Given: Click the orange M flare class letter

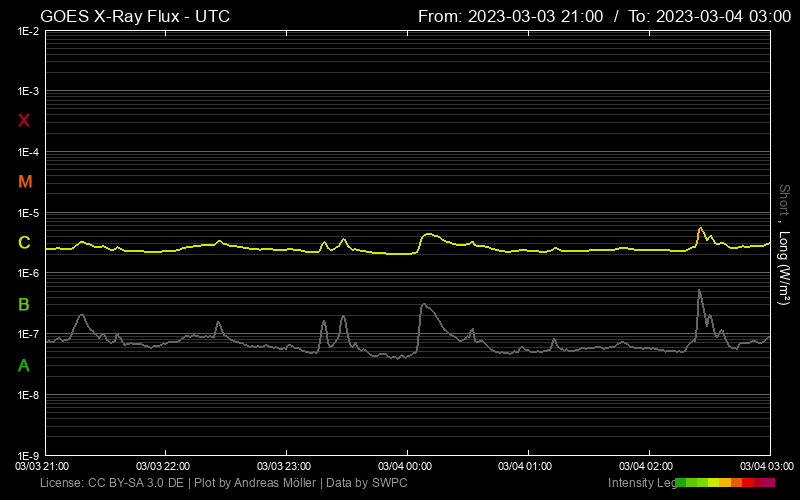Looking at the screenshot, I should [x=25, y=182].
